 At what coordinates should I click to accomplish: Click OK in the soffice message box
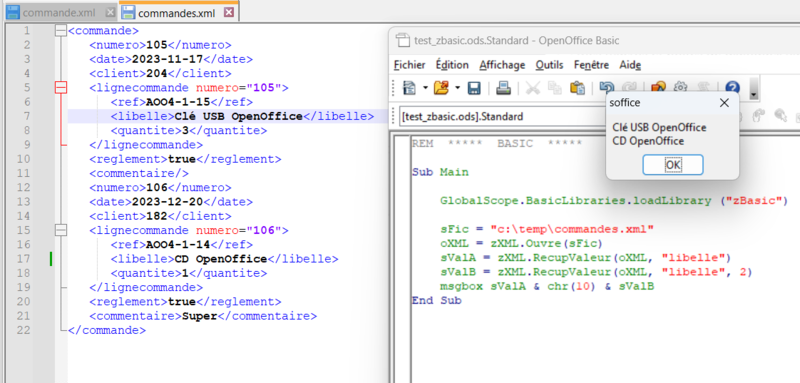(673, 165)
